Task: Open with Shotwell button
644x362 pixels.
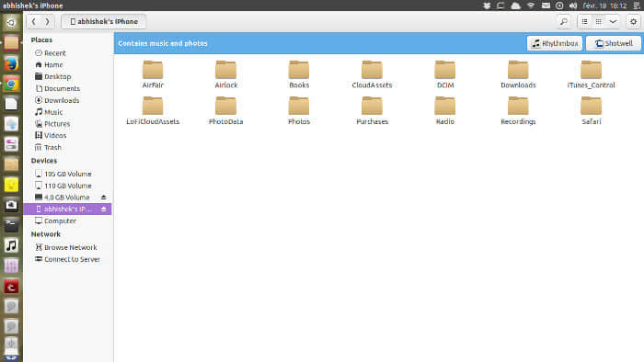Action: coord(614,43)
